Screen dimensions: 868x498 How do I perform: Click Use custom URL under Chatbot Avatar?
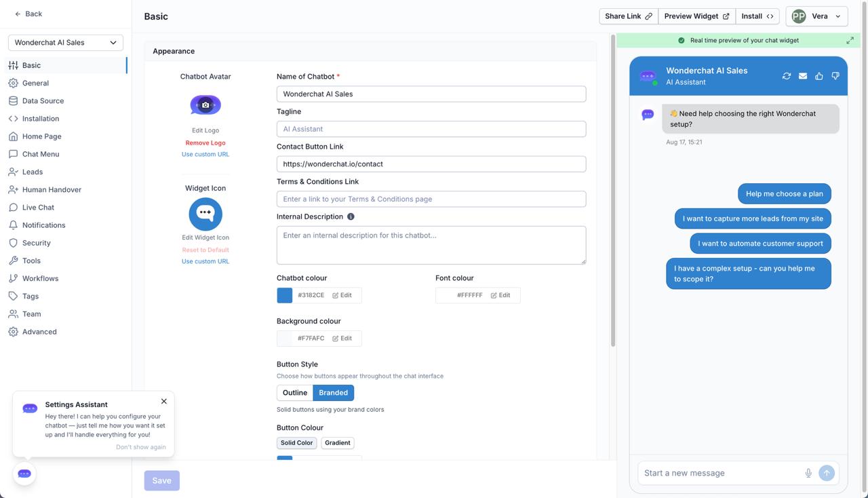click(x=205, y=154)
